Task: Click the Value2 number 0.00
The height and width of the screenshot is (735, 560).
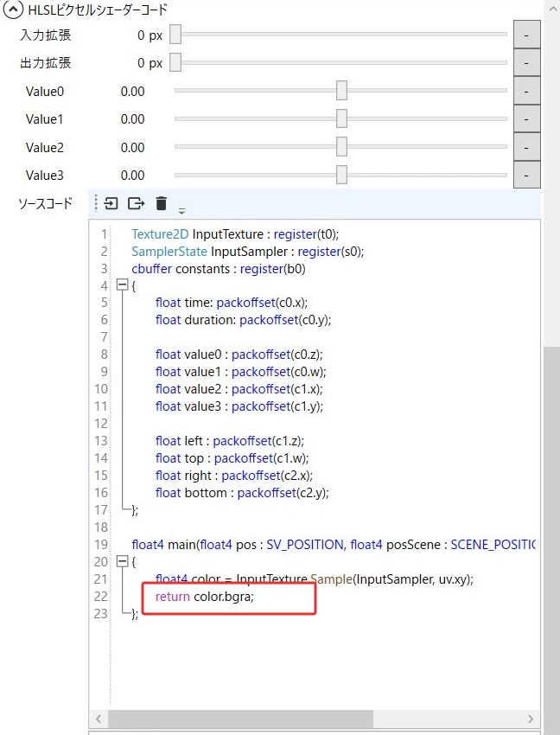Action: pyautogui.click(x=132, y=148)
